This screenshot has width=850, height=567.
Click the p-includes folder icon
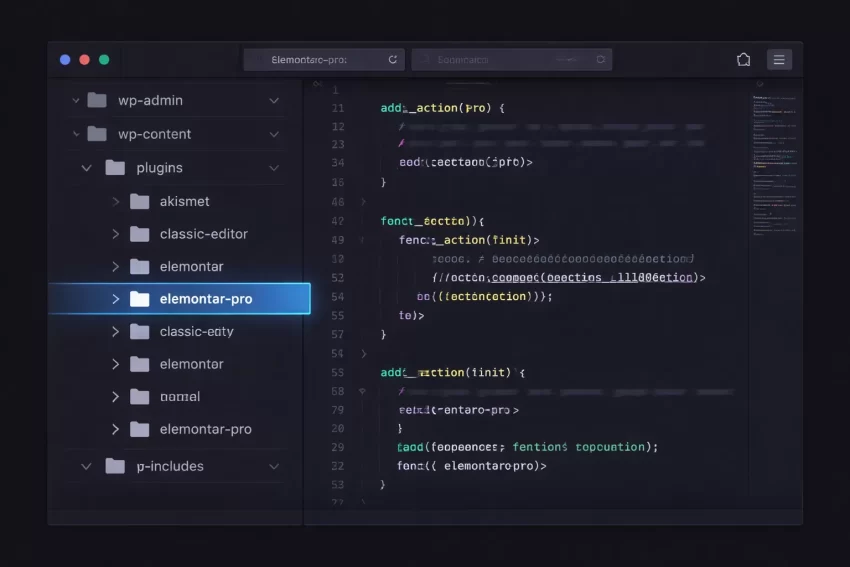pyautogui.click(x=115, y=466)
